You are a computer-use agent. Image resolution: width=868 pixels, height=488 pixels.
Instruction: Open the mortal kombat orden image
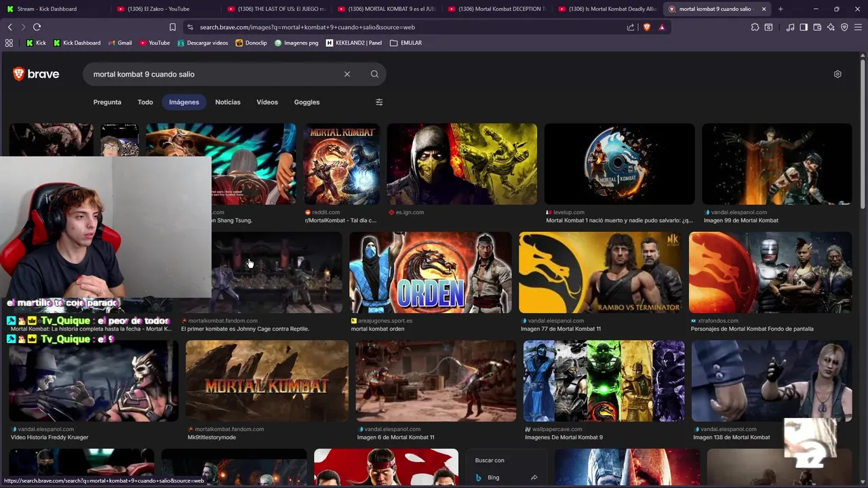[430, 272]
